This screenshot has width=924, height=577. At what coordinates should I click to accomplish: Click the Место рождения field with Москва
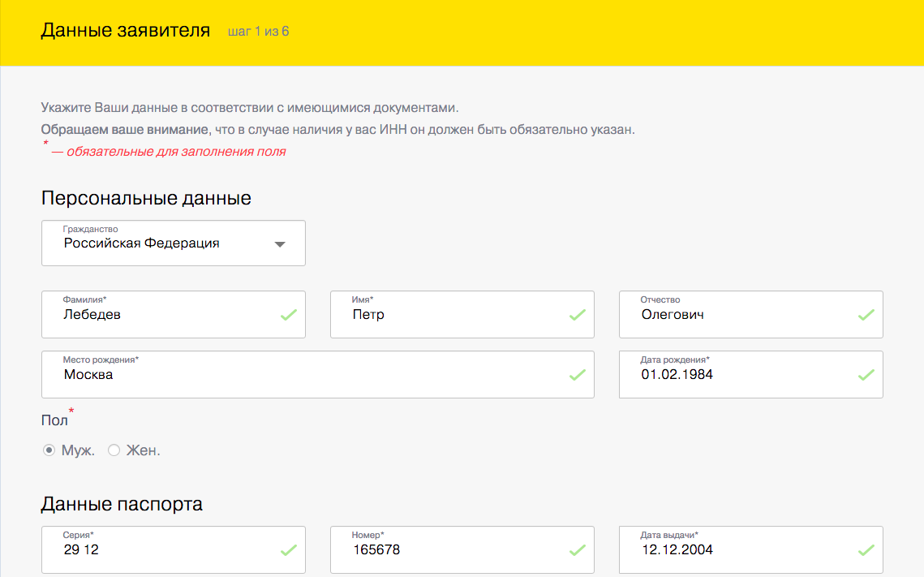[x=308, y=375]
